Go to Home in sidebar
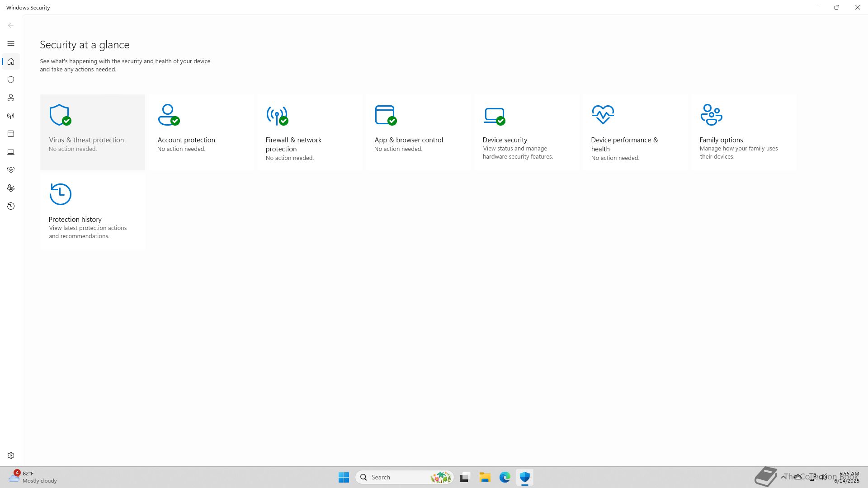The image size is (868, 488). coord(11,61)
